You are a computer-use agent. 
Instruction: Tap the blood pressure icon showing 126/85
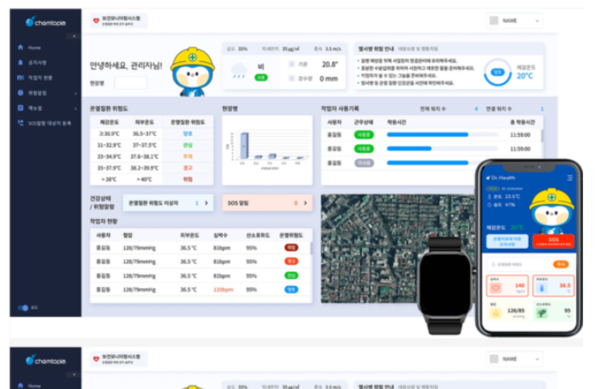tap(496, 313)
